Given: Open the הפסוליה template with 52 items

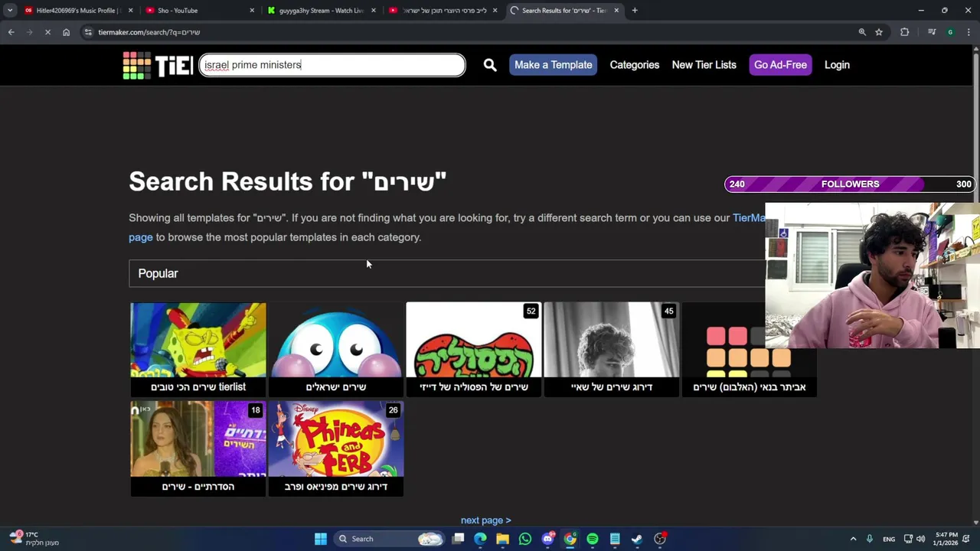Looking at the screenshot, I should pos(474,349).
